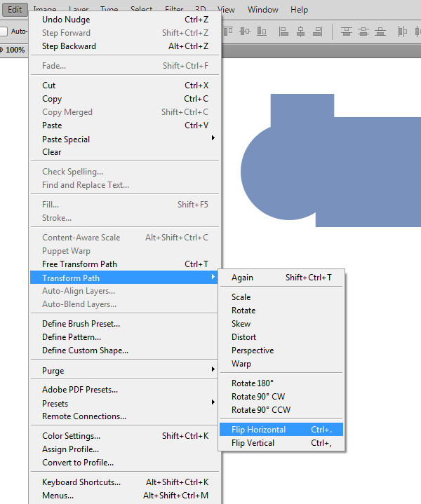Click the Align Left Edges icon
421x504 pixels.
(x=283, y=31)
